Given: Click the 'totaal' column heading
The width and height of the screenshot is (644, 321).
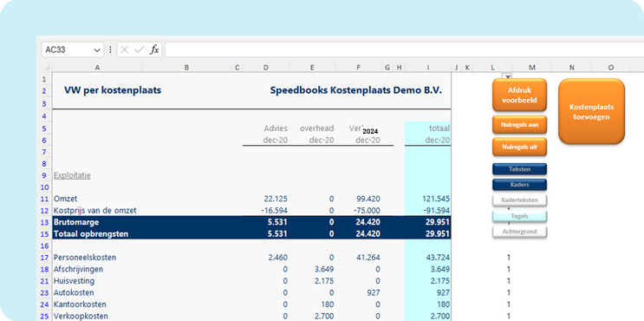Looking at the screenshot, I should point(439,128).
